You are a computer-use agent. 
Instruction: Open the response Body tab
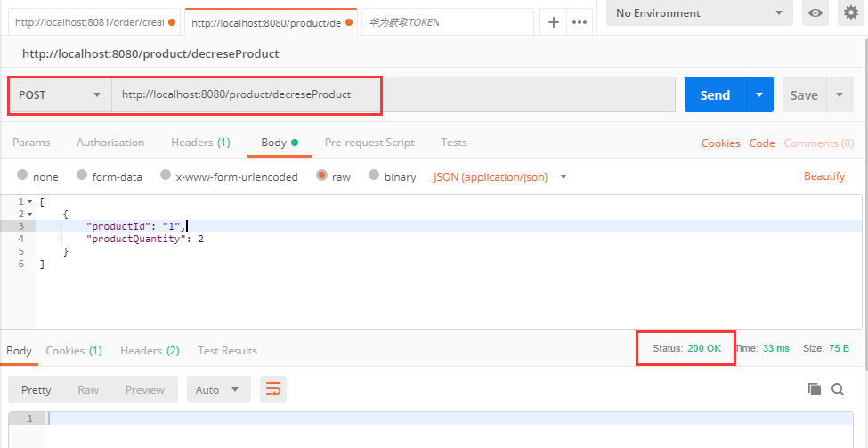pyautogui.click(x=19, y=351)
